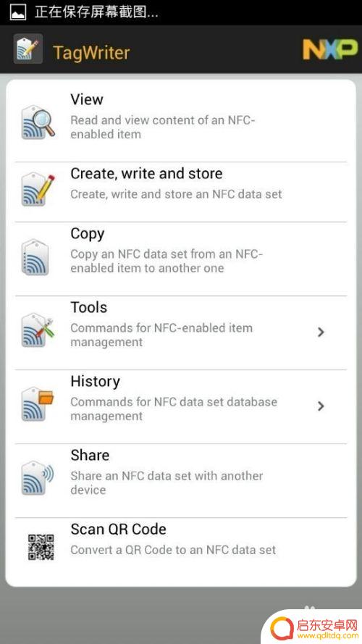Tap the pencil tag icon for Create
362x644 pixels.
(x=38, y=190)
